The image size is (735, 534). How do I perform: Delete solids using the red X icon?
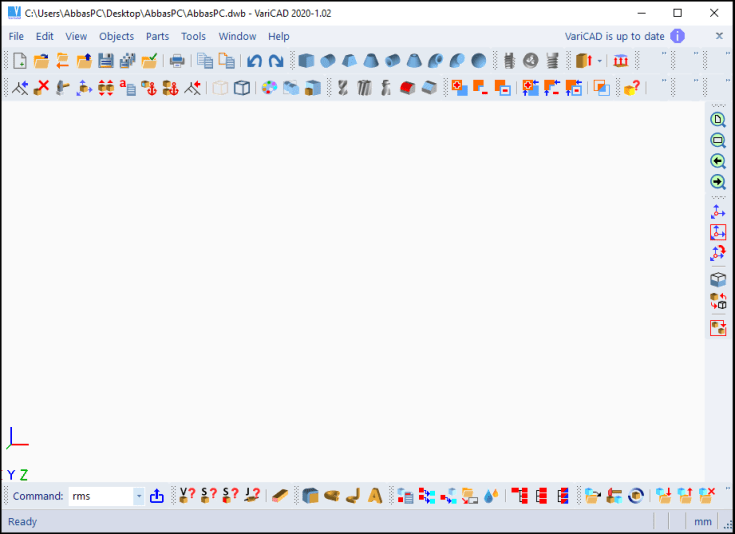[x=41, y=88]
